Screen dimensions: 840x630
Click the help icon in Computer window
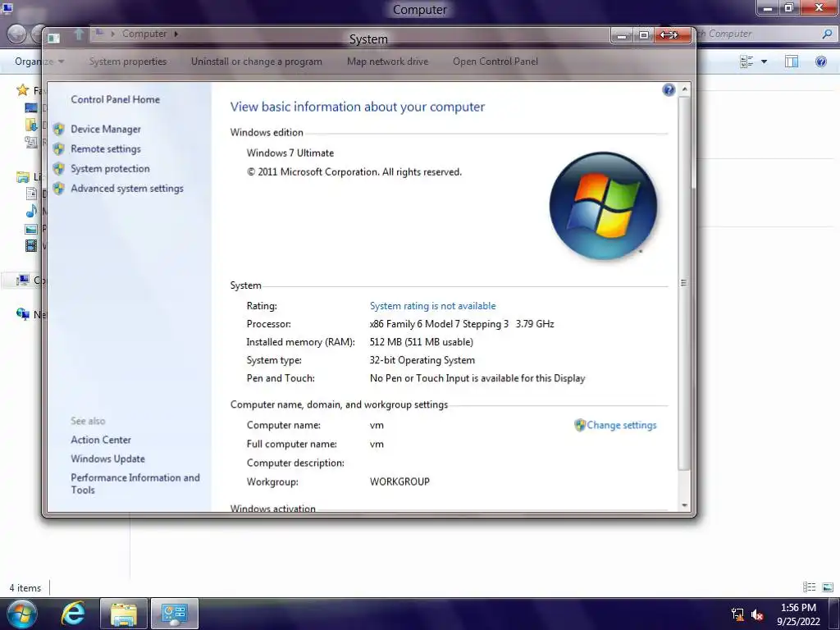(x=820, y=62)
